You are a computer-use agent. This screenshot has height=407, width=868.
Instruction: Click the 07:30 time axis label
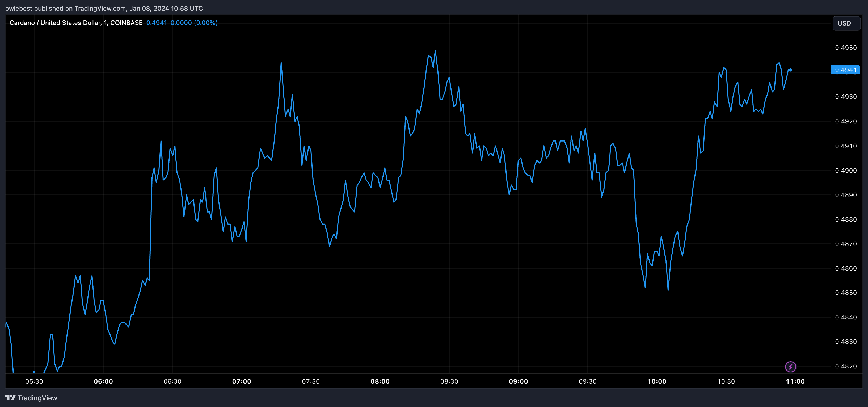tap(311, 381)
